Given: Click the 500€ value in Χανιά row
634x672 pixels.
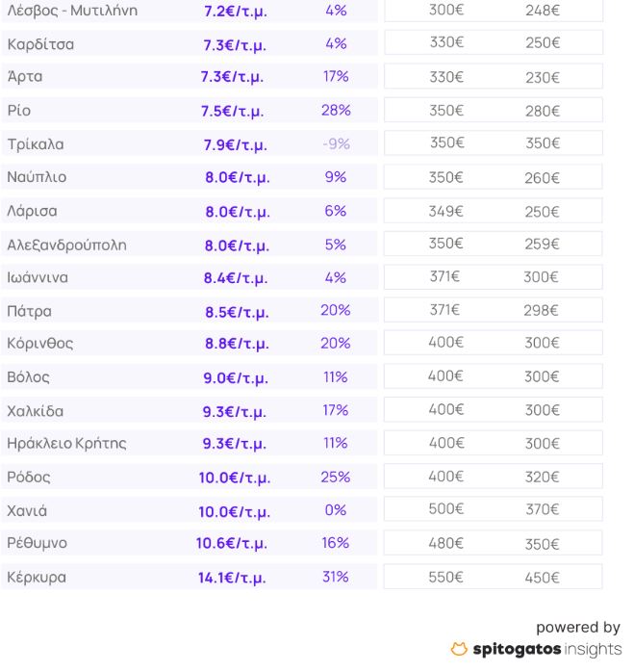Looking at the screenshot, I should [x=446, y=509].
